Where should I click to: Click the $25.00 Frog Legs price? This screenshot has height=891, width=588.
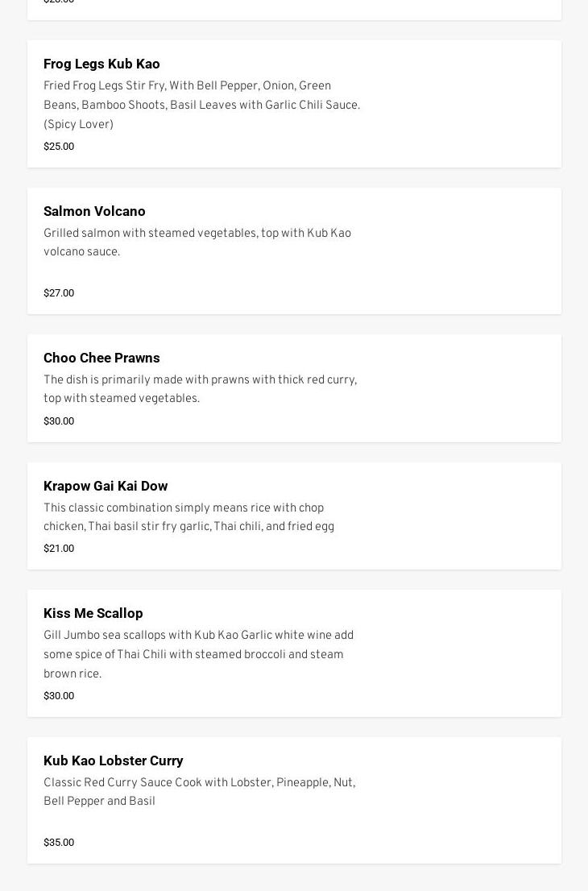tap(59, 147)
